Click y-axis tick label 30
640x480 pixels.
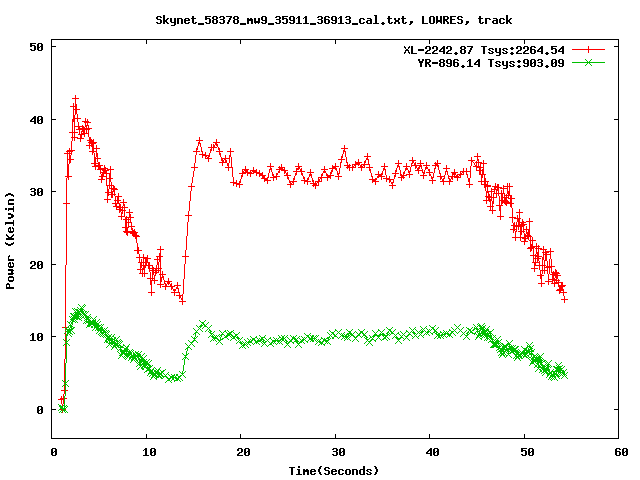tap(36, 192)
